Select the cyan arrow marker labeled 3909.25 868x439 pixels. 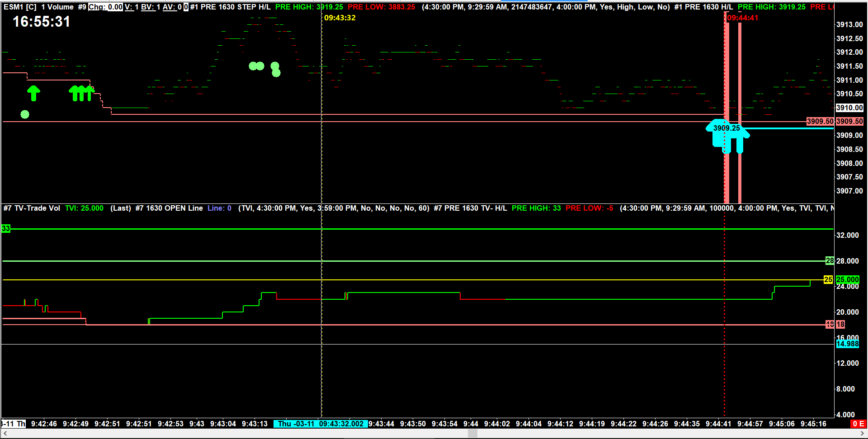(x=727, y=136)
